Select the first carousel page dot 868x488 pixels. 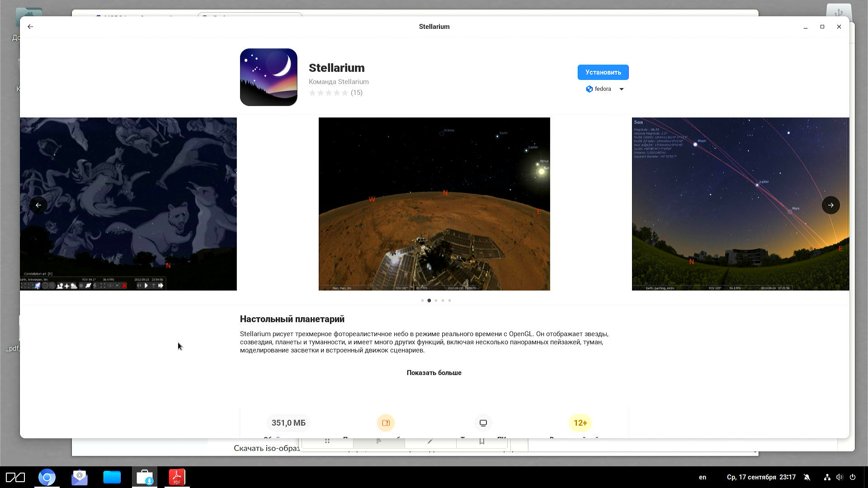coord(422,300)
